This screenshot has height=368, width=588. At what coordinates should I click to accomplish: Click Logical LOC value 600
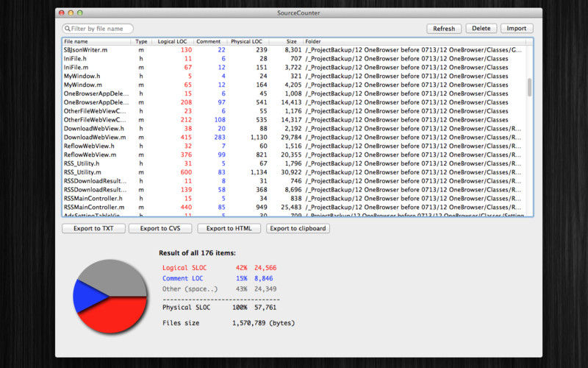coord(186,172)
